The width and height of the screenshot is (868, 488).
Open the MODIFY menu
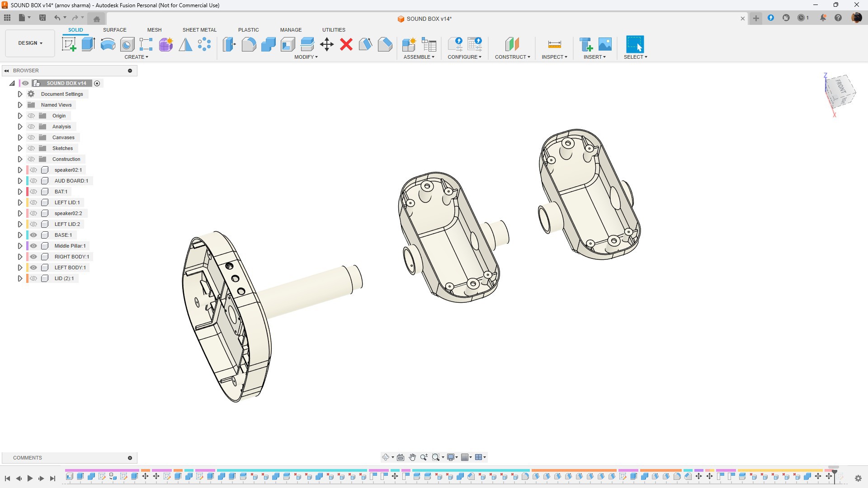[306, 57]
